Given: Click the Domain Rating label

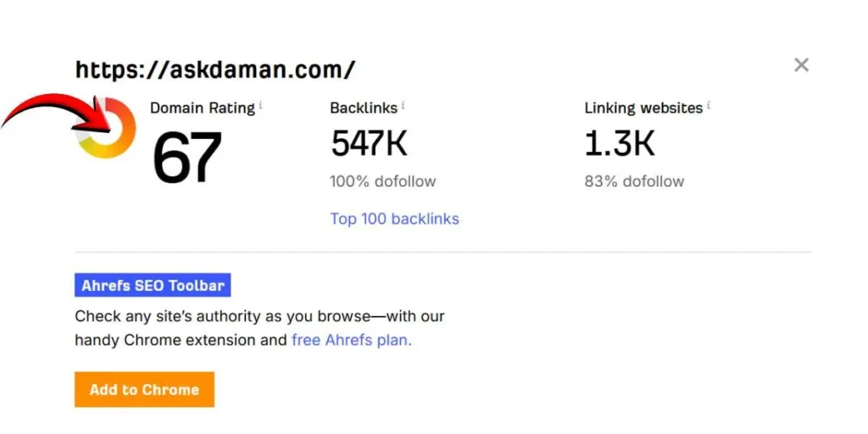Looking at the screenshot, I should pos(202,108).
